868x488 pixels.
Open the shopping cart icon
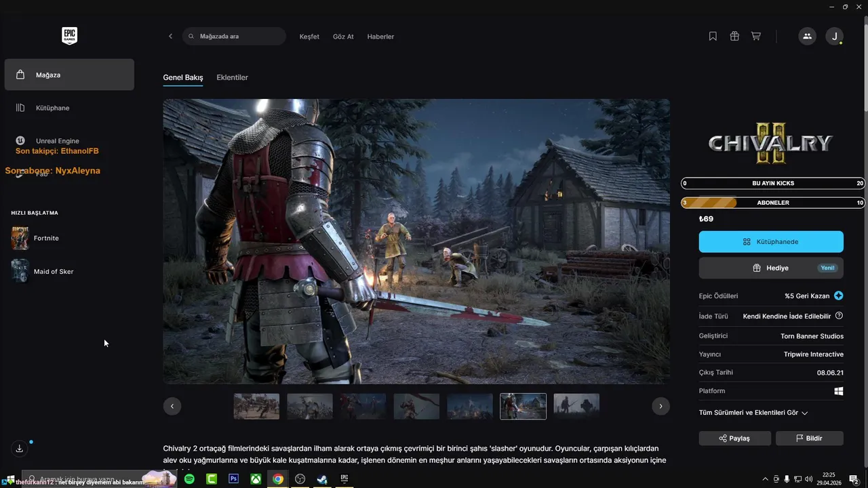755,37
